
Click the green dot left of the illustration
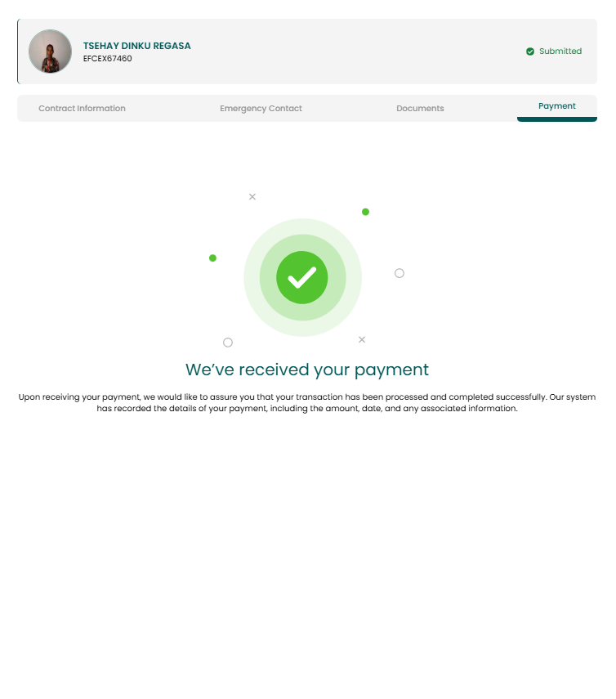tap(213, 258)
